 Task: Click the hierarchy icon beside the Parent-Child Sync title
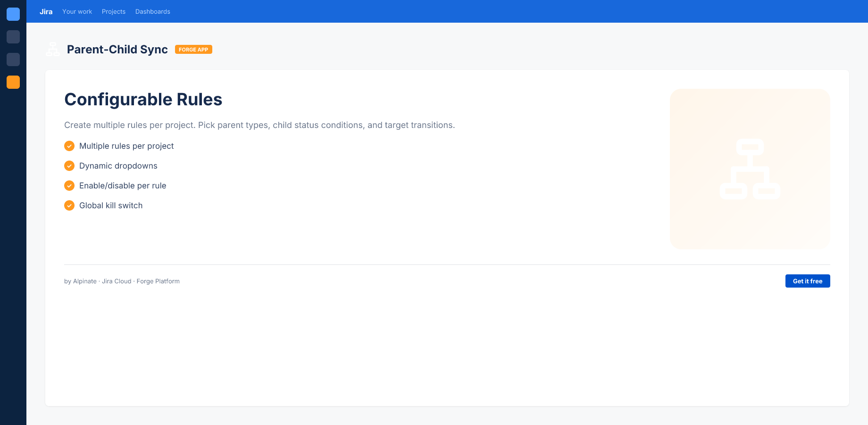(x=53, y=49)
